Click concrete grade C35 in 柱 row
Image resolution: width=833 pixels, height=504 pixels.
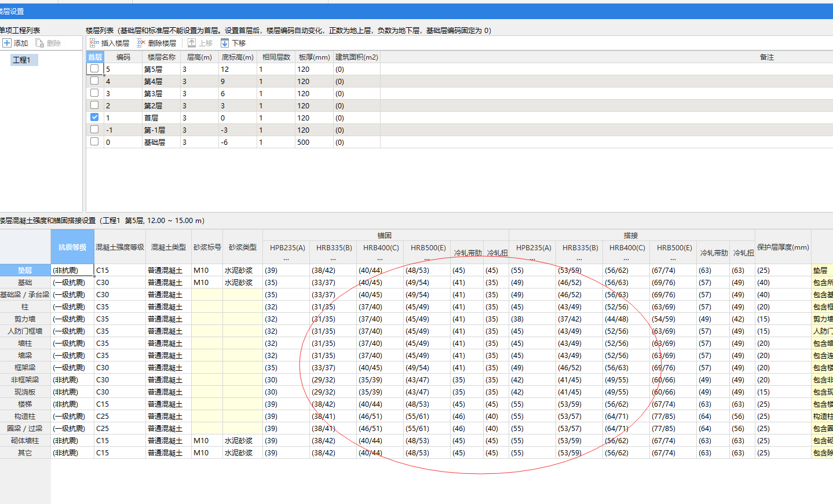point(120,307)
